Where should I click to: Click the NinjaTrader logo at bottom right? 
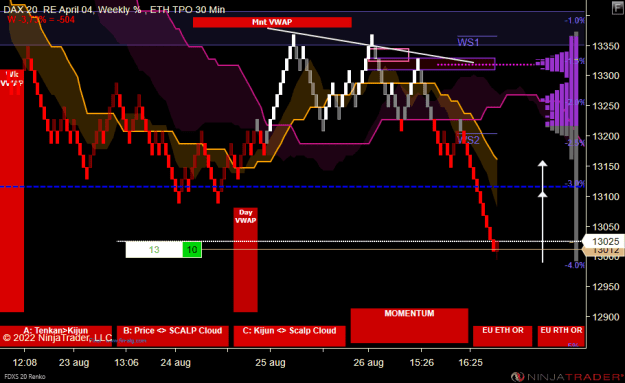(x=567, y=376)
